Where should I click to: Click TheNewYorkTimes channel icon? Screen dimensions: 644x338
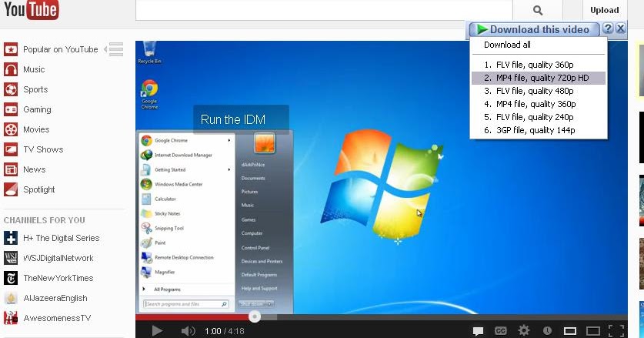(x=11, y=278)
